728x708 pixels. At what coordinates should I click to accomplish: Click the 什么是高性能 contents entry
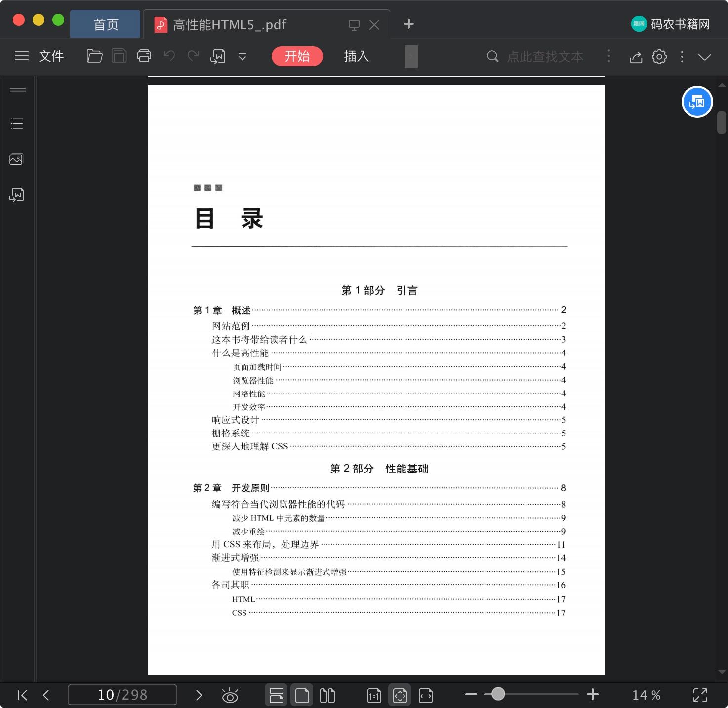(x=389, y=353)
